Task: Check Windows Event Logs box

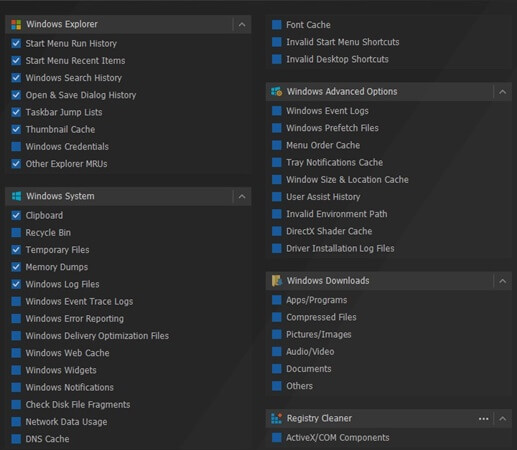Action: 277,111
